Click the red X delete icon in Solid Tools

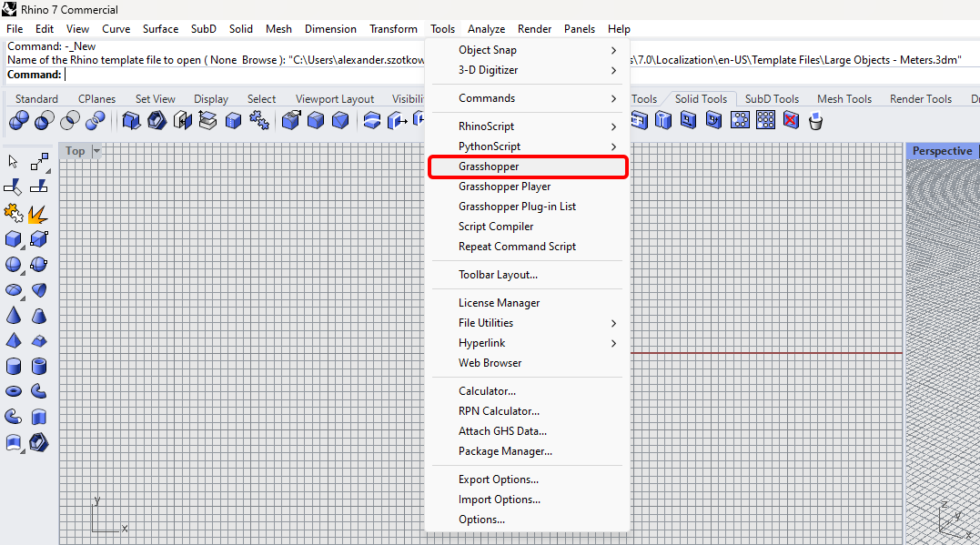[788, 119]
